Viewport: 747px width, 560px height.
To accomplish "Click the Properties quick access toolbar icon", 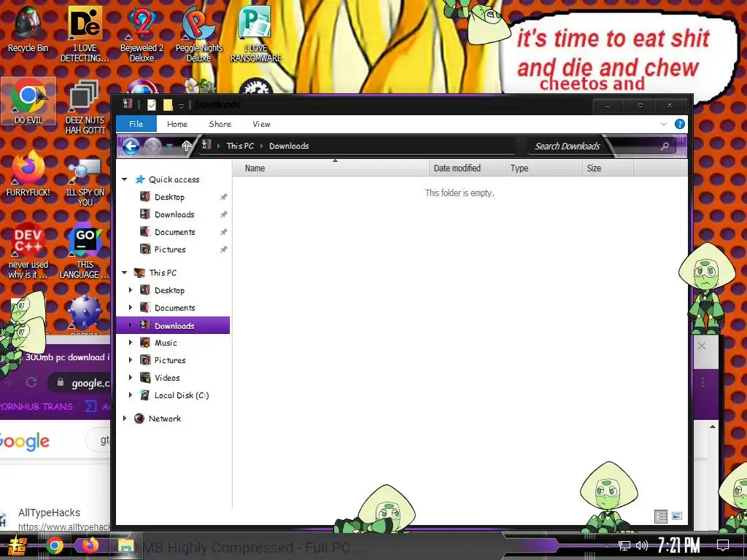I will click(x=152, y=105).
